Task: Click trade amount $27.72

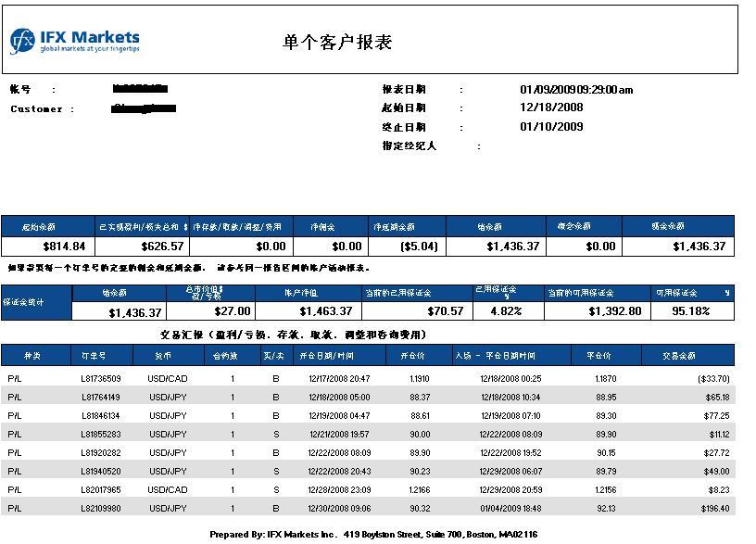Action: tap(716, 453)
